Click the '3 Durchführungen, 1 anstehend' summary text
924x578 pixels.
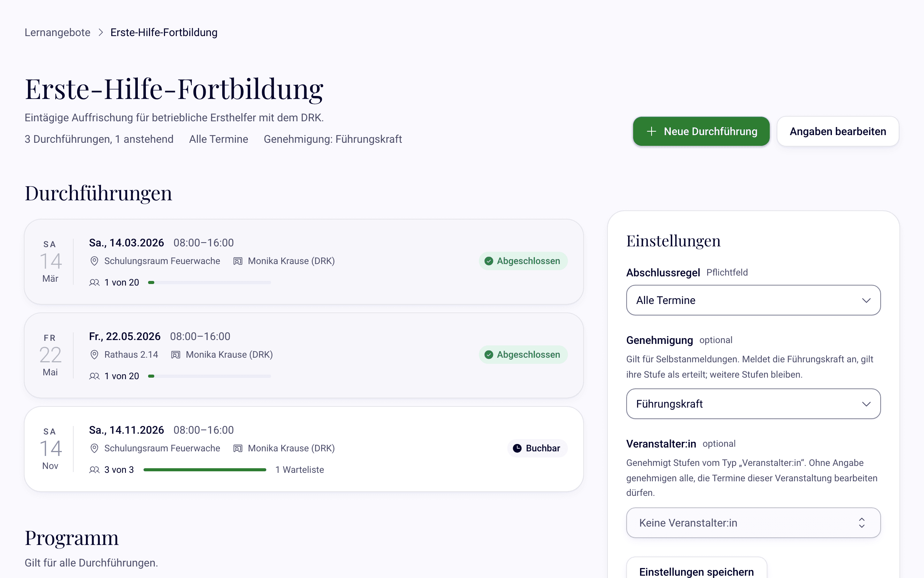pyautogui.click(x=99, y=139)
